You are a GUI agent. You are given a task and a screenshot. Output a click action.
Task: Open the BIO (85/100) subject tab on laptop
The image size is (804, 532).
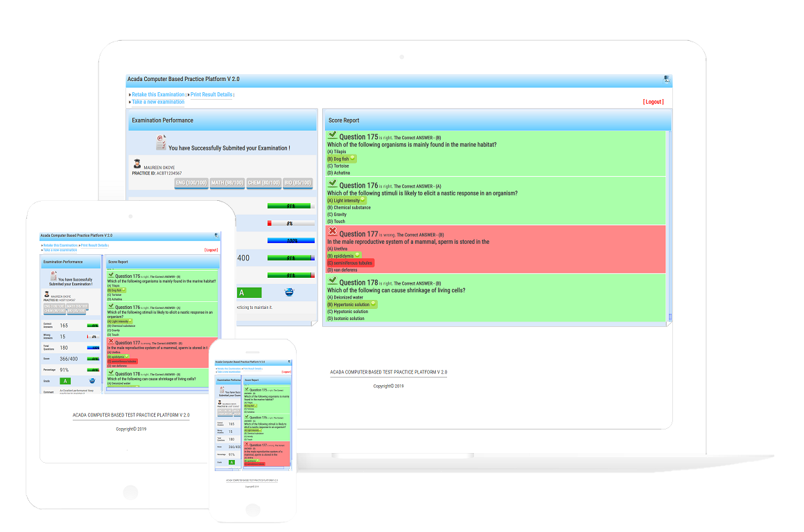pos(297,183)
